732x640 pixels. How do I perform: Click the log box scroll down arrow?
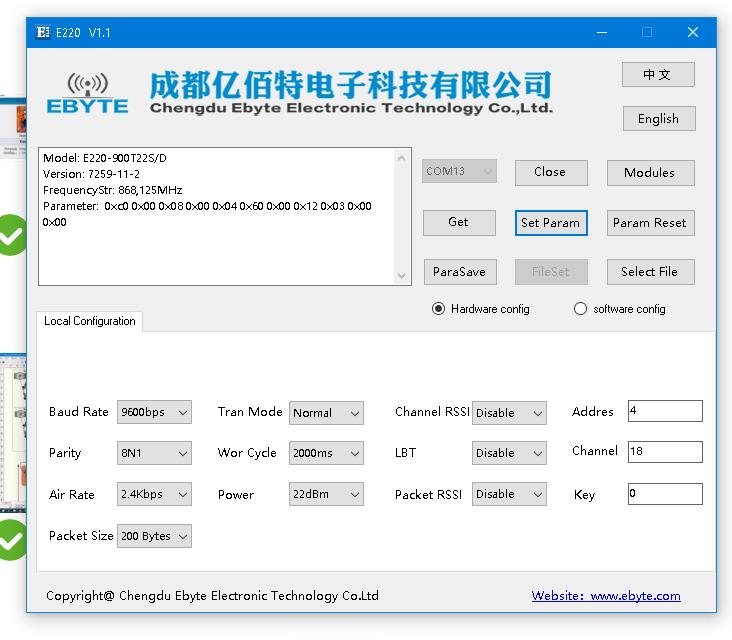tap(401, 275)
